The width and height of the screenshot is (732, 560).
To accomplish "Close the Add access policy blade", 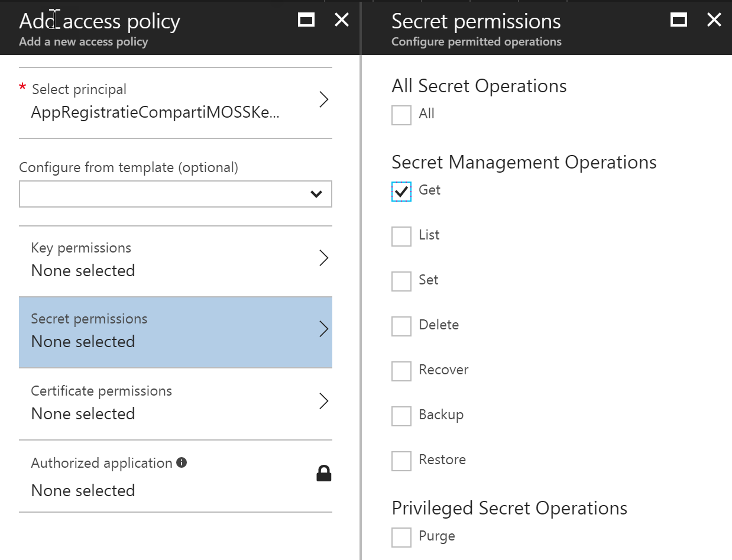I will click(x=342, y=20).
